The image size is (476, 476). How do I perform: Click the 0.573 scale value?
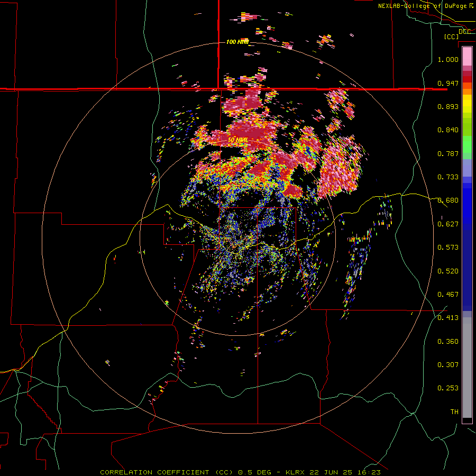click(448, 248)
